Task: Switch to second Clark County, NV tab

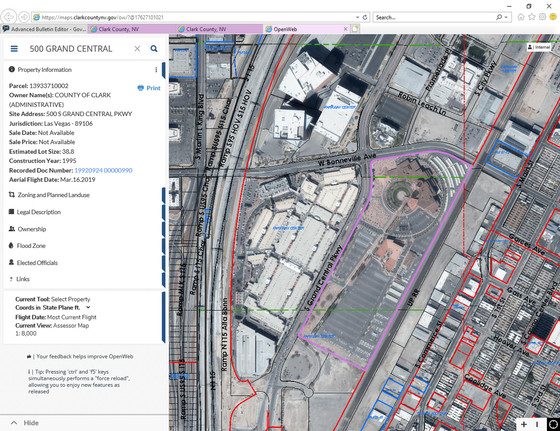Action: coord(219,29)
